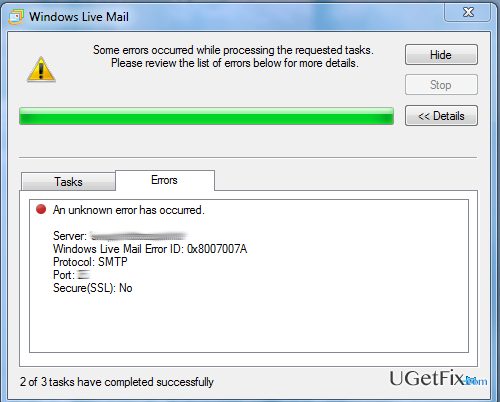Click the Hide button

coord(441,55)
